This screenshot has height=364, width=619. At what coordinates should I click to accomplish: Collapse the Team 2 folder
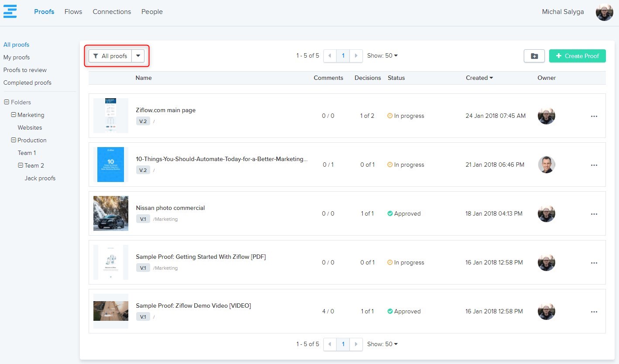pyautogui.click(x=21, y=165)
